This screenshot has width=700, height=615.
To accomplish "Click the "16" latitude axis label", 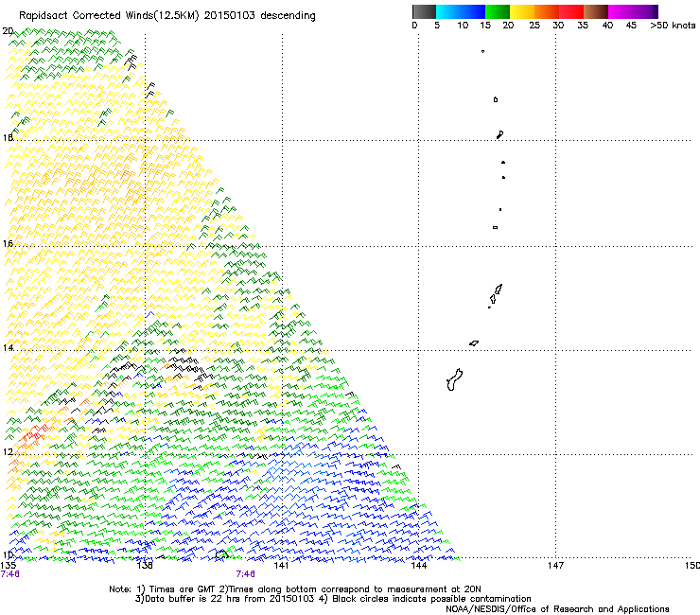I will [8, 244].
